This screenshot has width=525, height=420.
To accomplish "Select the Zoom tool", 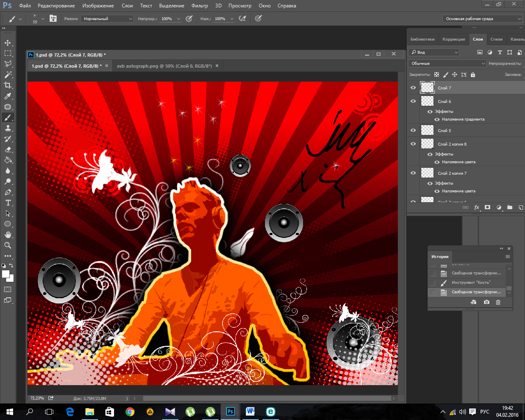I will pyautogui.click(x=8, y=245).
